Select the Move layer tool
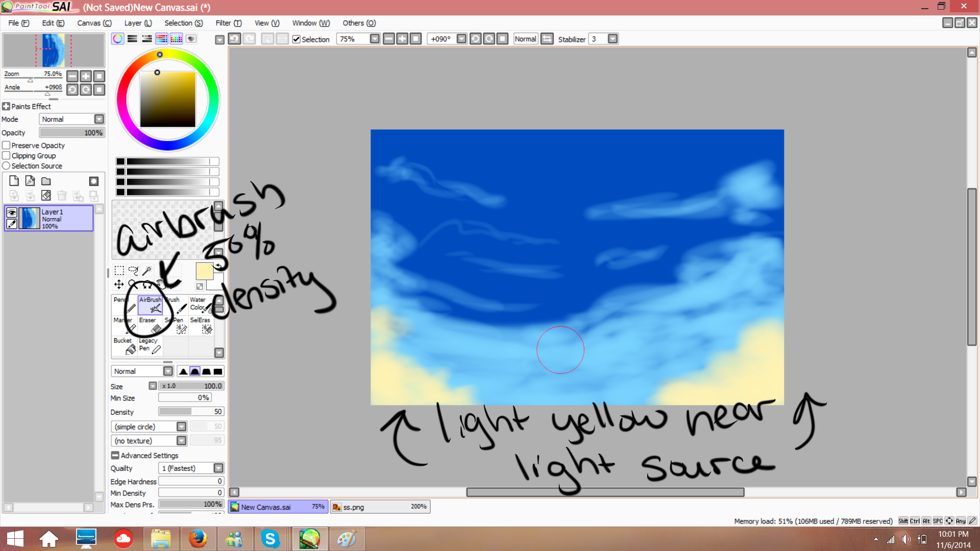This screenshot has height=551, width=980. tap(119, 284)
